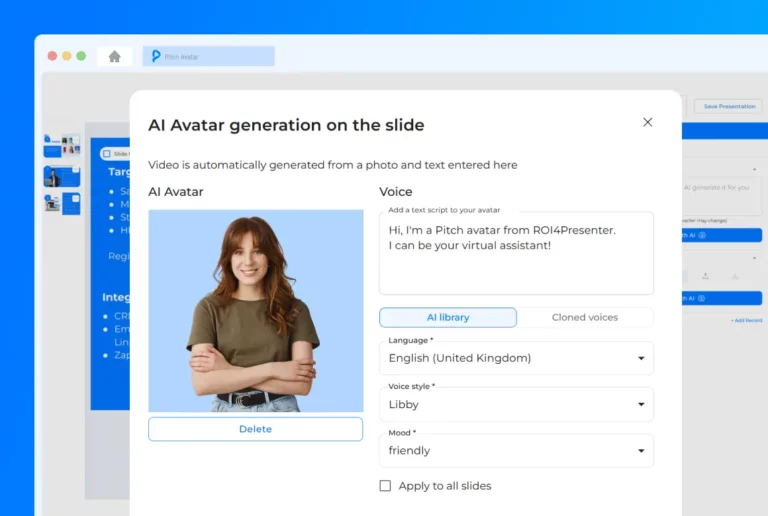Close the AI Avatar generation dialog
Viewport: 768px width, 516px height.
click(647, 122)
